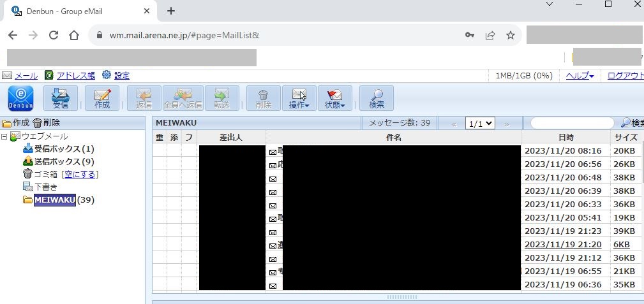Reload the page in browser
This screenshot has width=644, height=304.
click(54, 35)
